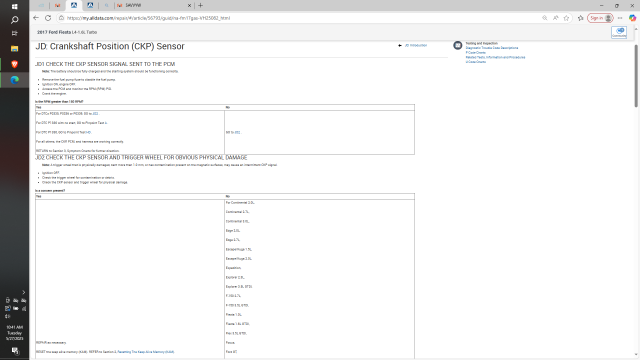Open Diagnostic Trouble Code Descriptions link
Screen dimensions: 640x360
[x=492, y=48]
